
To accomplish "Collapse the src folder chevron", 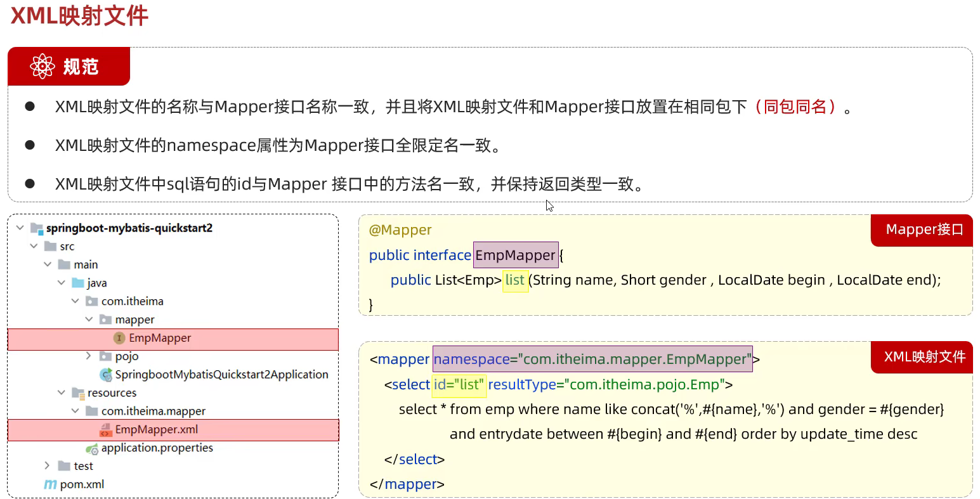I will [34, 246].
